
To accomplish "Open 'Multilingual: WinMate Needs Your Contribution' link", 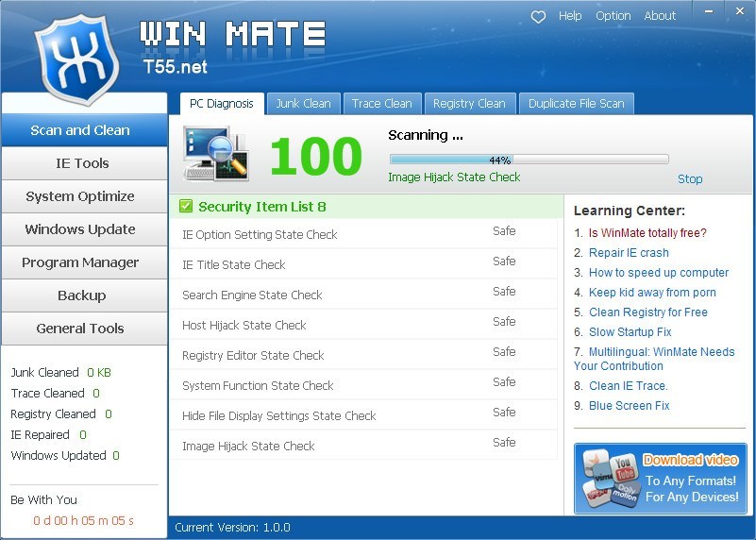I will click(x=654, y=359).
